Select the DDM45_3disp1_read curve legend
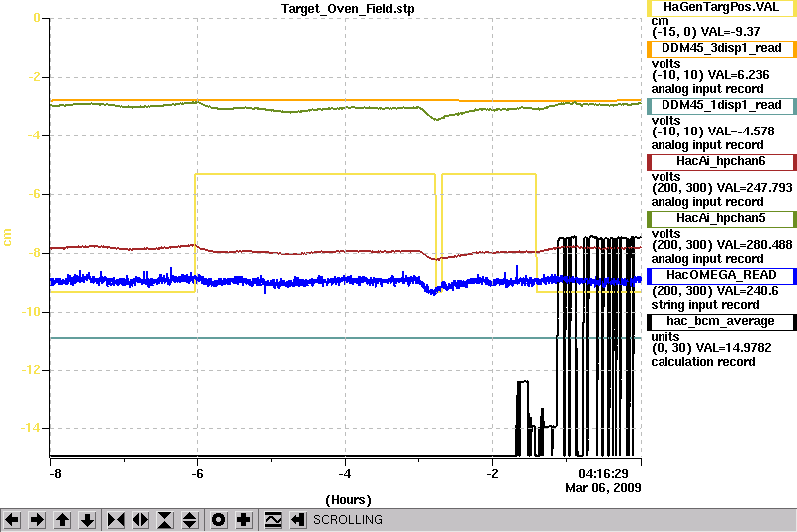 [721, 48]
